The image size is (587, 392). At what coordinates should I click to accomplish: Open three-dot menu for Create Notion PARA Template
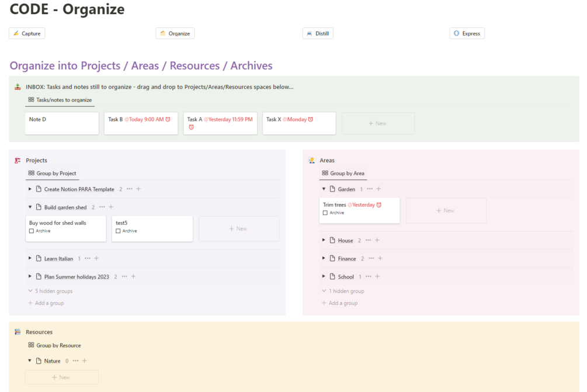tap(130, 189)
